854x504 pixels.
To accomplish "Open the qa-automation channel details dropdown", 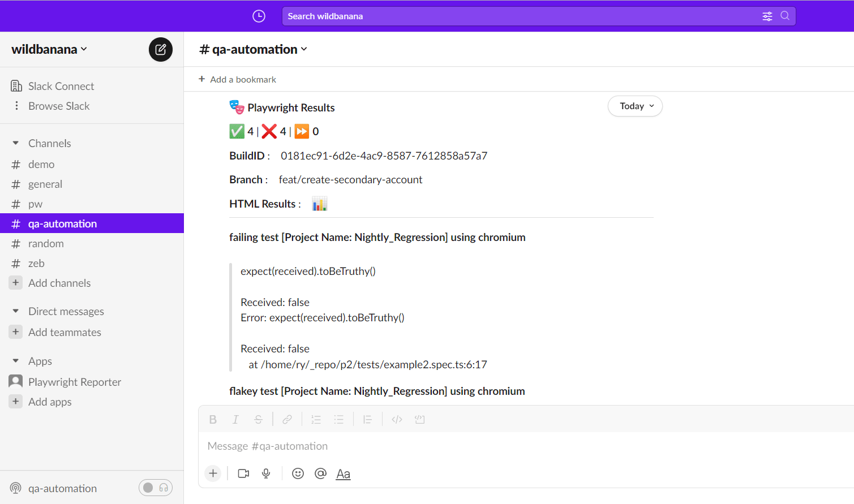I will tap(254, 49).
